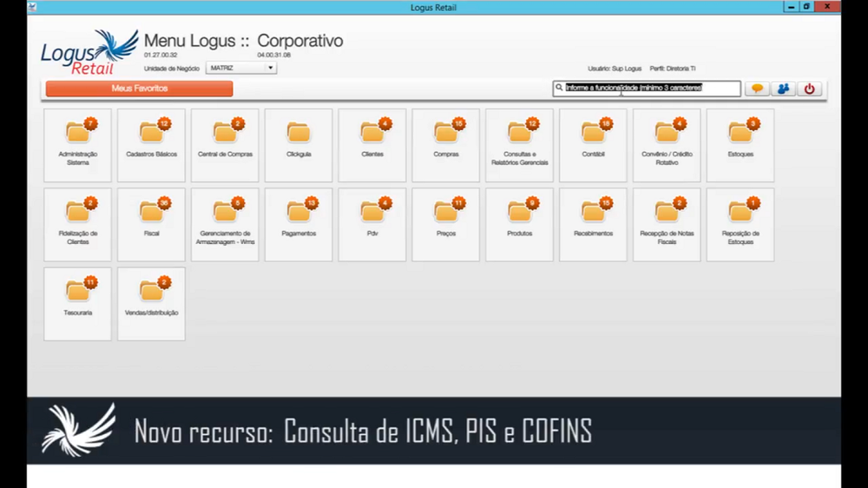Open the Central de Compras folder
The image size is (868, 488).
tap(225, 145)
